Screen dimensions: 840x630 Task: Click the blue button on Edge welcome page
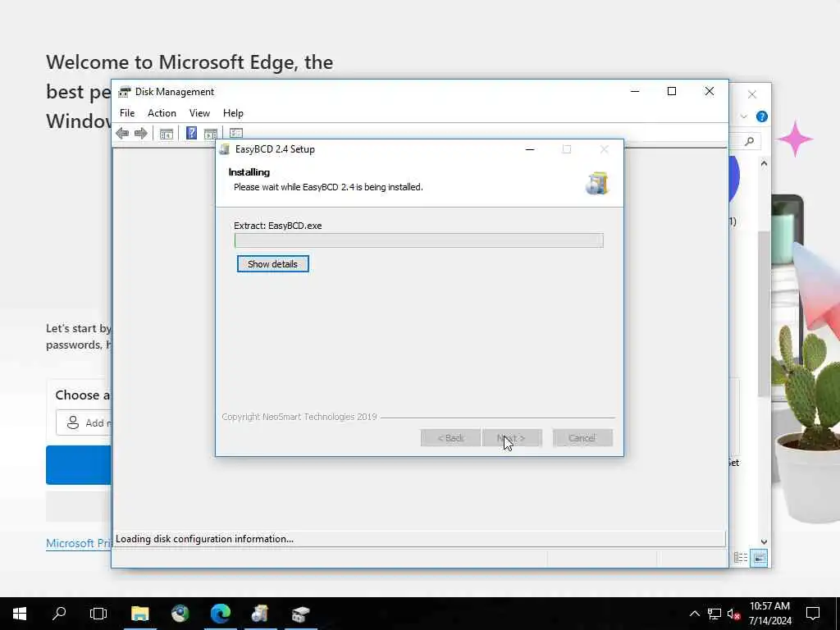coord(78,465)
